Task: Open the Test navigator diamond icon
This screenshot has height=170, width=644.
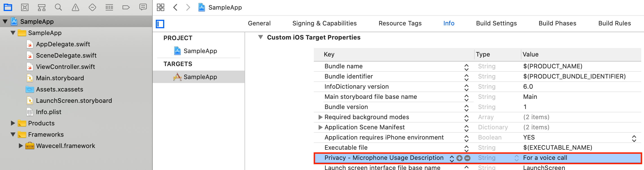Action: click(x=92, y=7)
